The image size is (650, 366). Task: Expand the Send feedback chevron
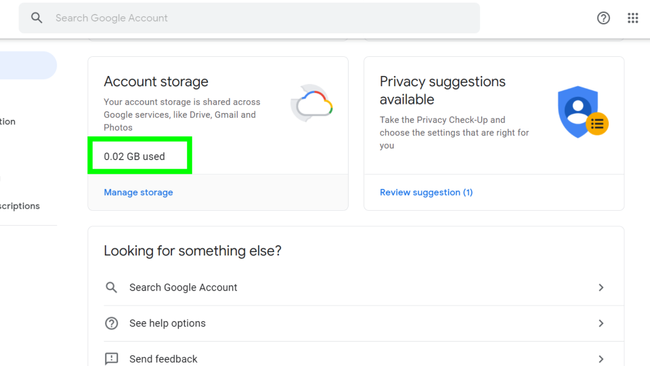(601, 359)
